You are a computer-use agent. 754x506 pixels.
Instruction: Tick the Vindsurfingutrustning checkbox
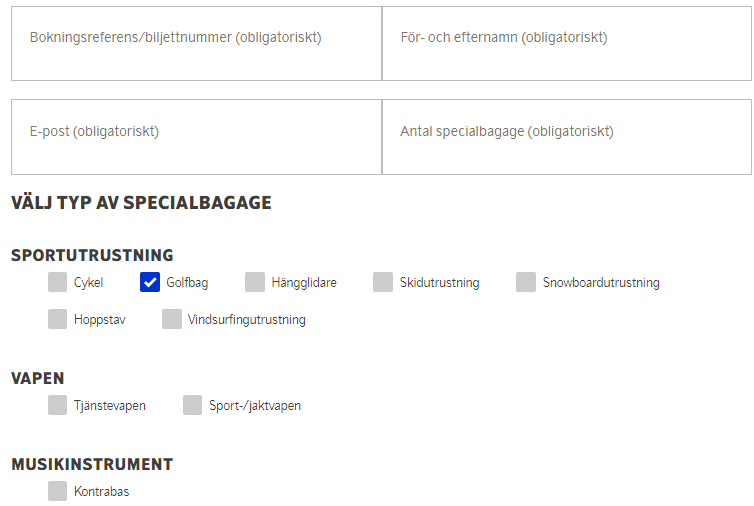click(x=172, y=320)
